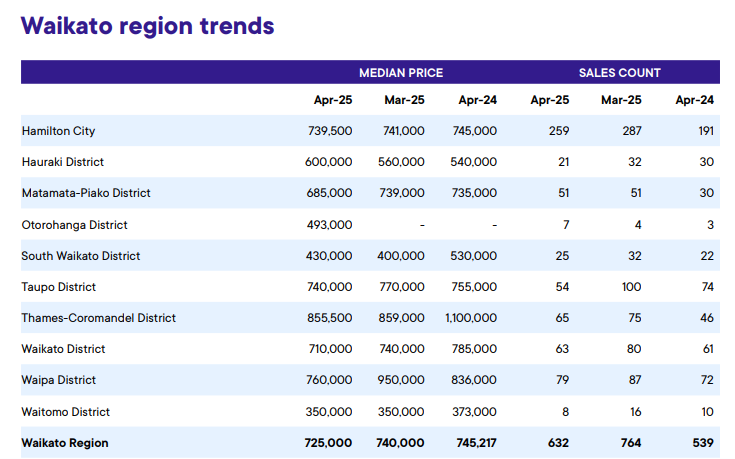The width and height of the screenshot is (735, 459).
Task: Select the SALES COUNT header
Action: 619,73
